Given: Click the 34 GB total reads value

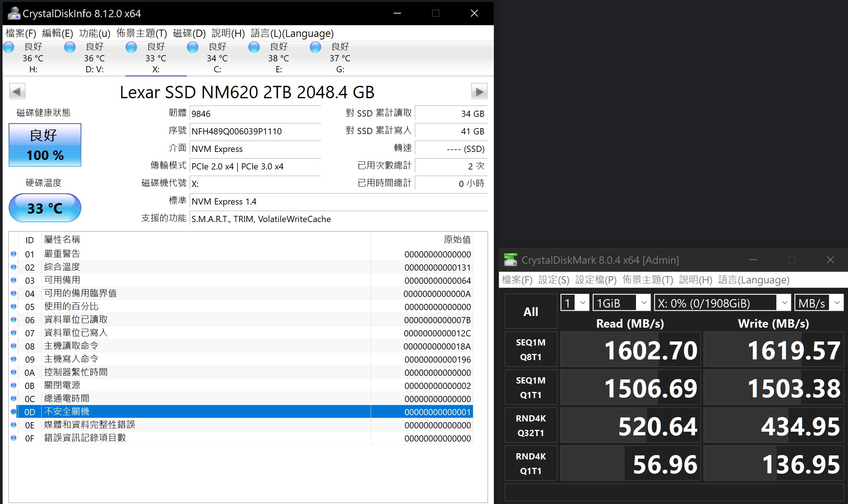Looking at the screenshot, I should (451, 114).
